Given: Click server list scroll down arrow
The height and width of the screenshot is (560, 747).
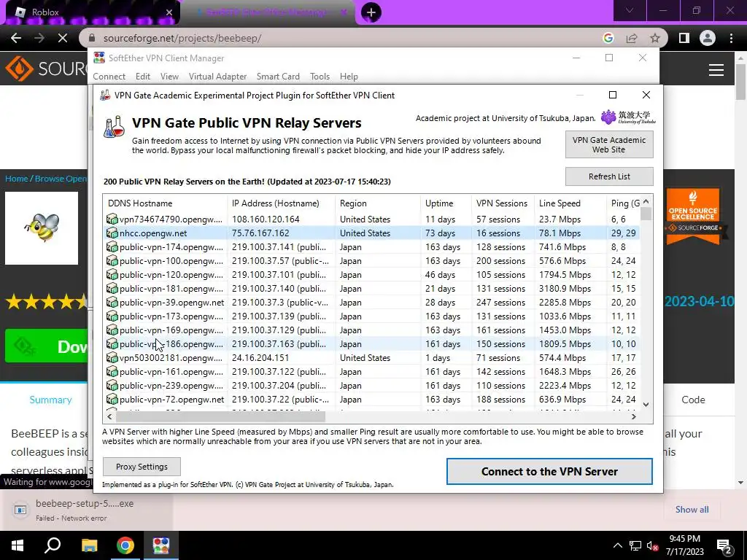Looking at the screenshot, I should (646, 405).
